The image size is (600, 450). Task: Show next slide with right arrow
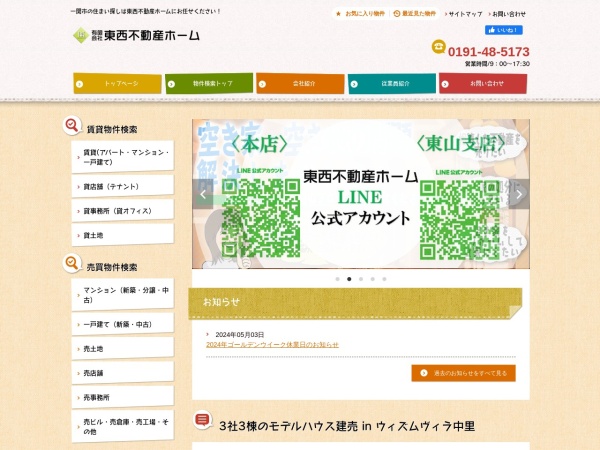(x=519, y=194)
